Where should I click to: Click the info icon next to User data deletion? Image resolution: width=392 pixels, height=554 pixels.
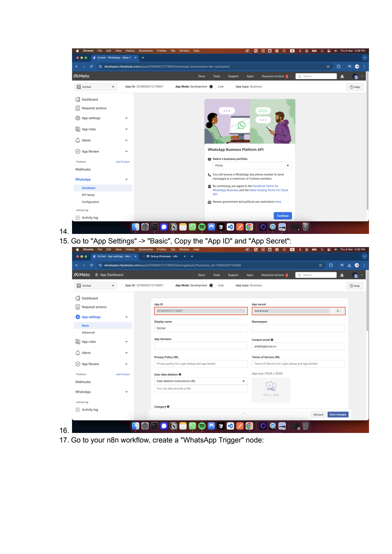click(x=180, y=374)
